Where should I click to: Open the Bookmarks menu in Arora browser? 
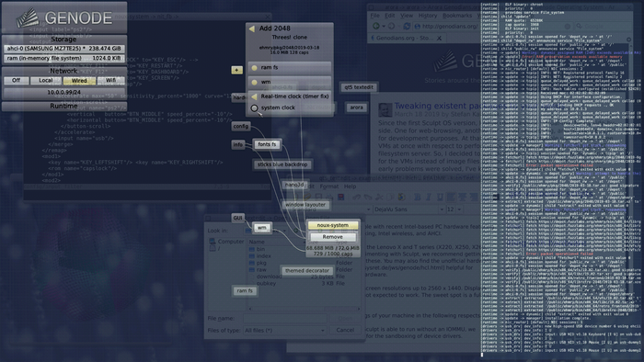point(457,16)
